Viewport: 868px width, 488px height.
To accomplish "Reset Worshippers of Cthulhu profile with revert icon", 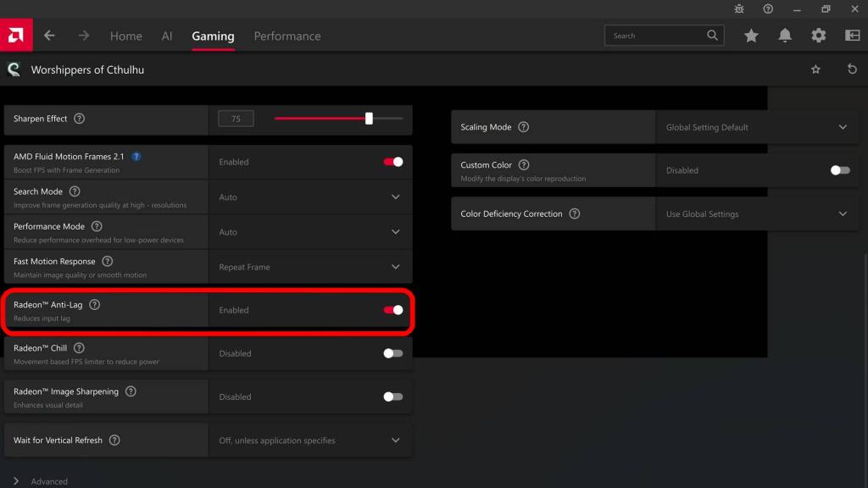I will (852, 69).
